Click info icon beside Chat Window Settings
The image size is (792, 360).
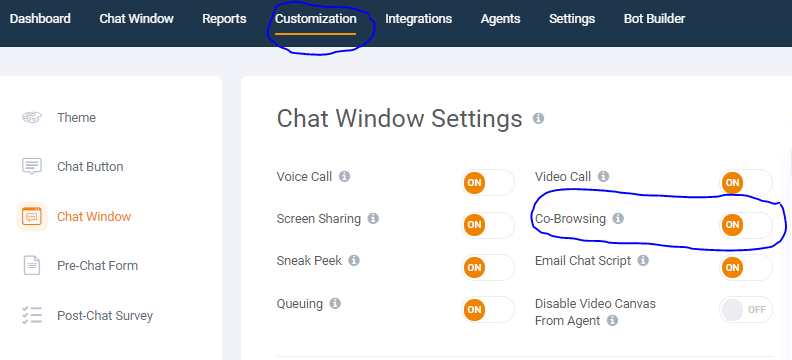point(538,119)
